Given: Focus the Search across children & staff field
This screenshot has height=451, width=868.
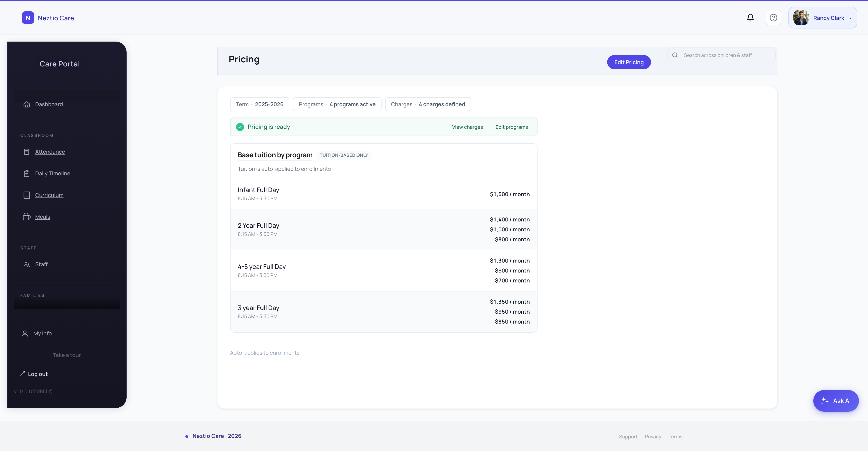Looking at the screenshot, I should [722, 55].
